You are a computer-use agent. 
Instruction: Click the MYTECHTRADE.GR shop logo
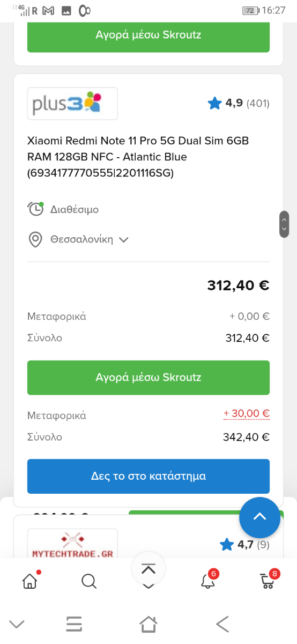pyautogui.click(x=72, y=544)
